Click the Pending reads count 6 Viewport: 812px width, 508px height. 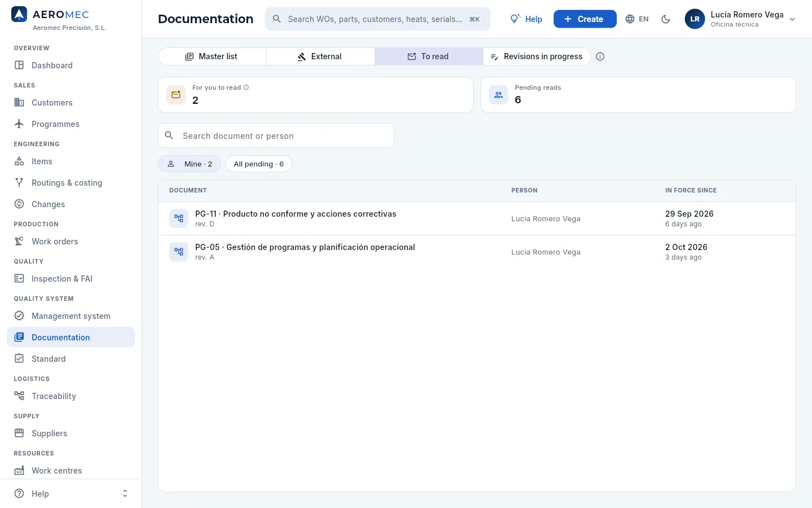[x=518, y=100]
